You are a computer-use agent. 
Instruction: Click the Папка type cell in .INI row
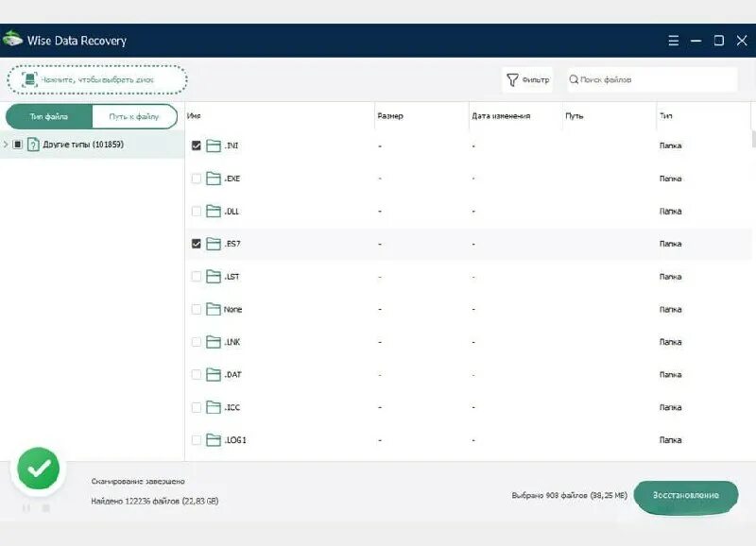click(670, 145)
